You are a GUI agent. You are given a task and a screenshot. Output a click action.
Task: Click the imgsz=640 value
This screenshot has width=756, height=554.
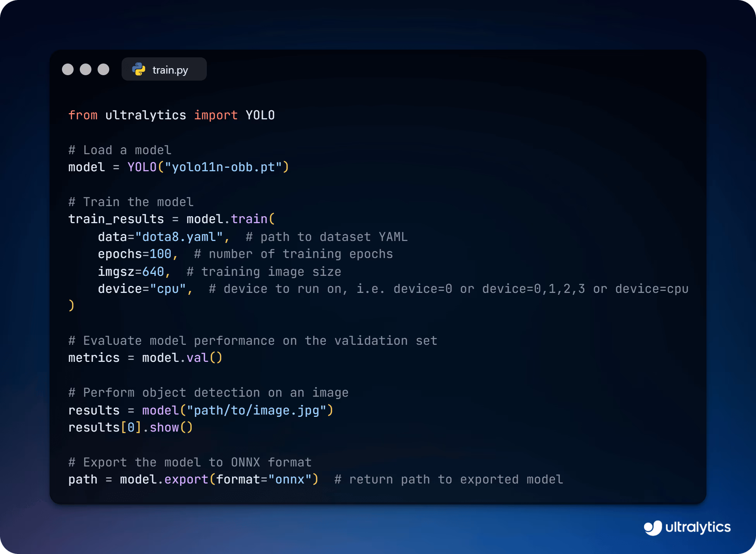(x=153, y=272)
